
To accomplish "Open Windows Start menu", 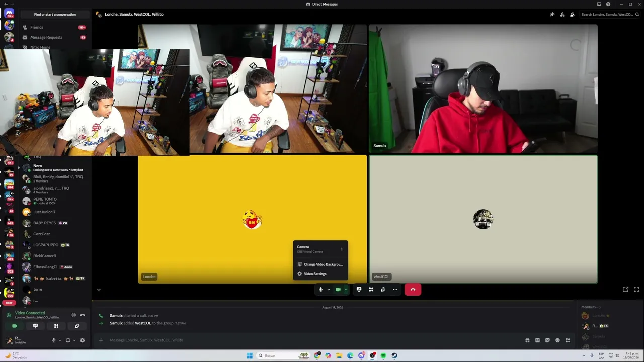I will pos(249,355).
